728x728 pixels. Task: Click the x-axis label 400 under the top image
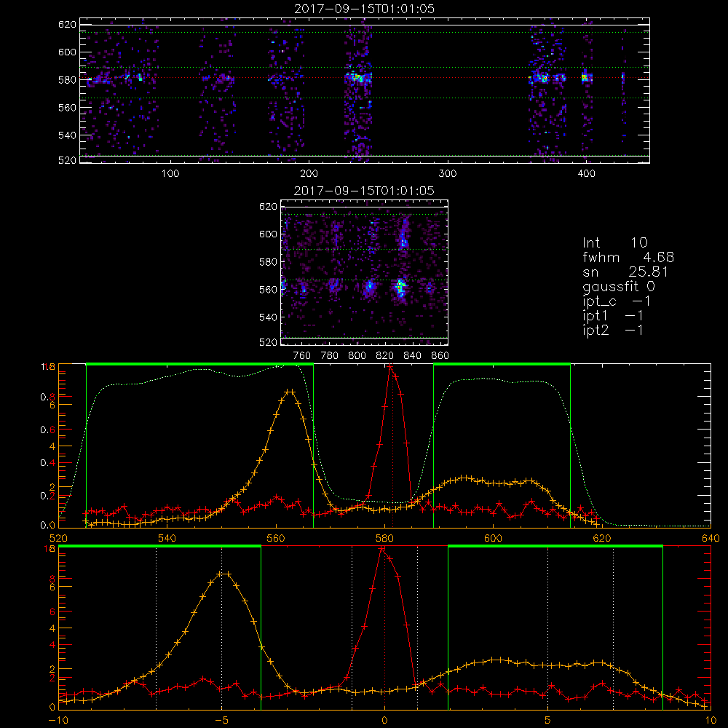click(586, 174)
